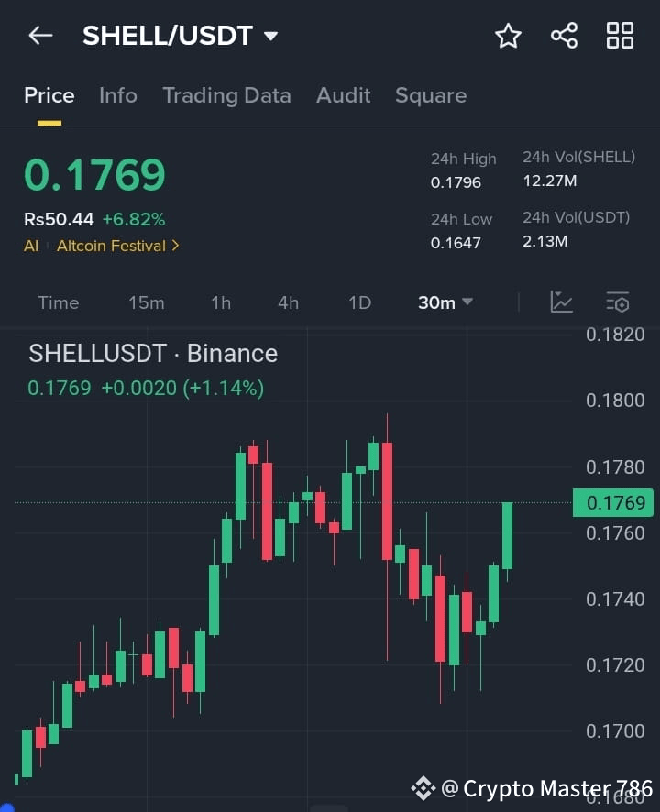
Task: Go back using the arrow icon
Action: 41,36
